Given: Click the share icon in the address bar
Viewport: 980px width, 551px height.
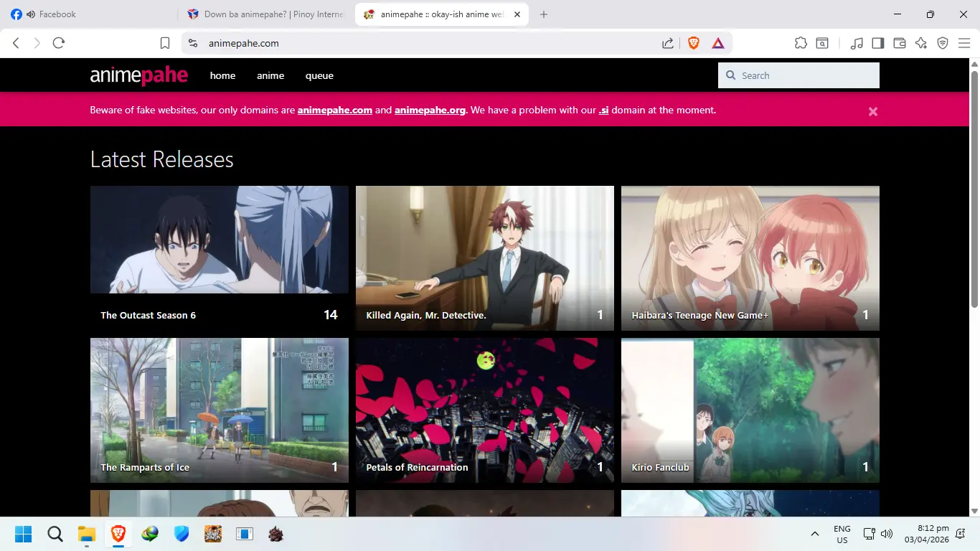Looking at the screenshot, I should click(668, 43).
